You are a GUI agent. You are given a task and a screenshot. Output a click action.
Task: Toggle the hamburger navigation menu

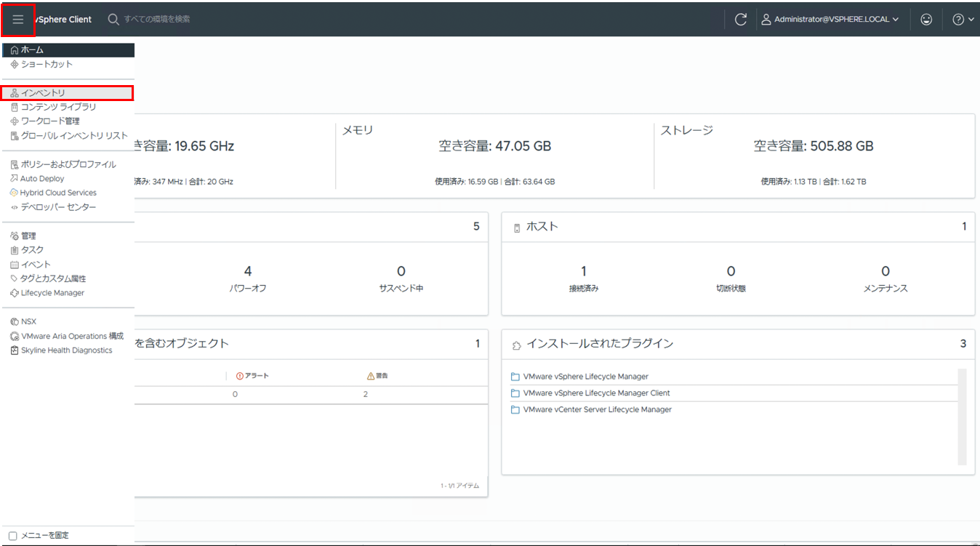pos(18,20)
